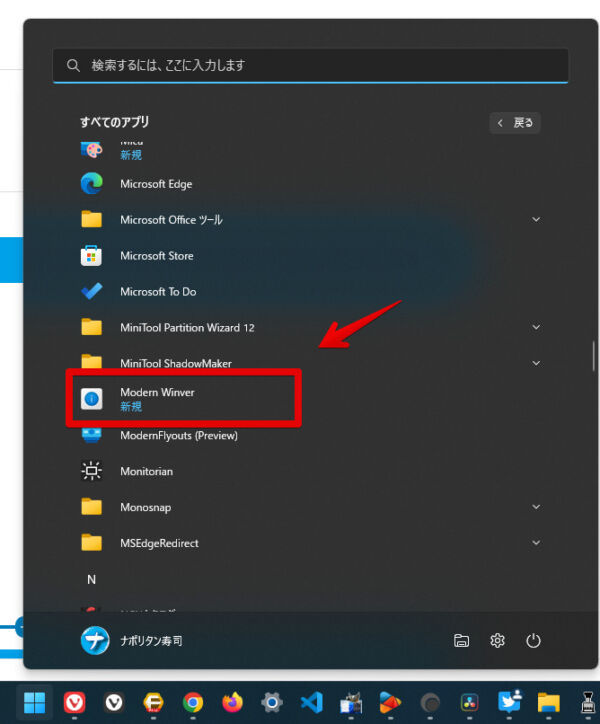Select the Microsoft Office ツール folder label
This screenshot has height=724, width=600.
click(x=171, y=220)
